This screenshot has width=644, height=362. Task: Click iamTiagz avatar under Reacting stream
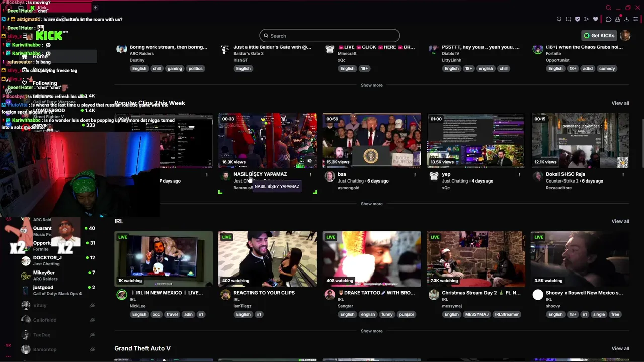click(225, 295)
